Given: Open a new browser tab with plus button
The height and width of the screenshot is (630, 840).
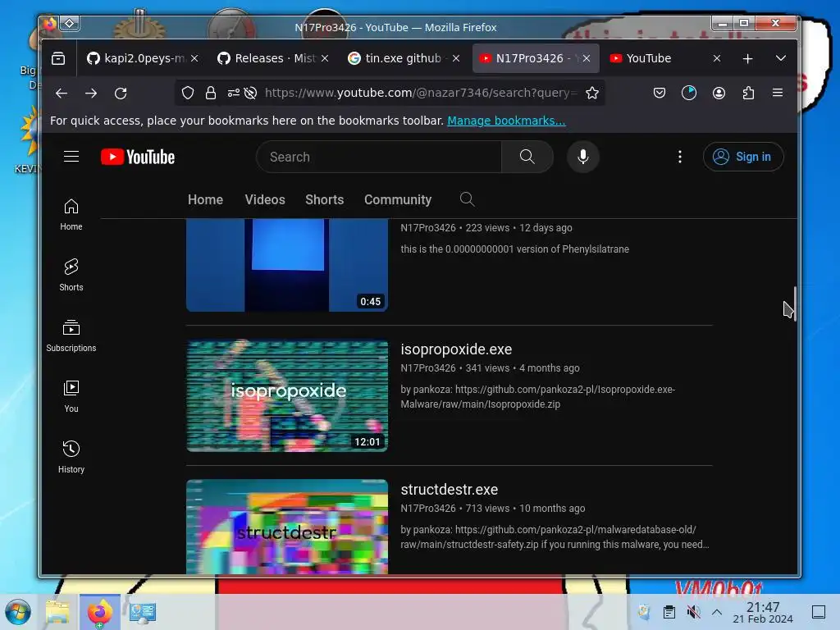Looking at the screenshot, I should [748, 58].
